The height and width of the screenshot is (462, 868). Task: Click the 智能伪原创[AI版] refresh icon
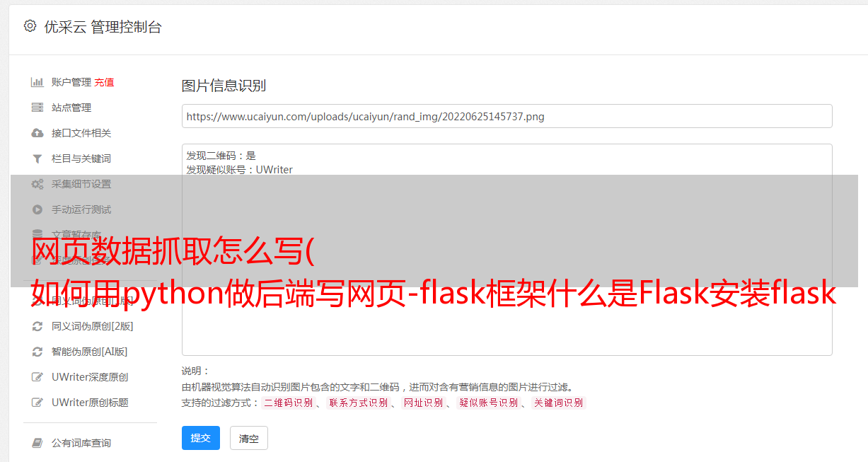[x=37, y=352]
